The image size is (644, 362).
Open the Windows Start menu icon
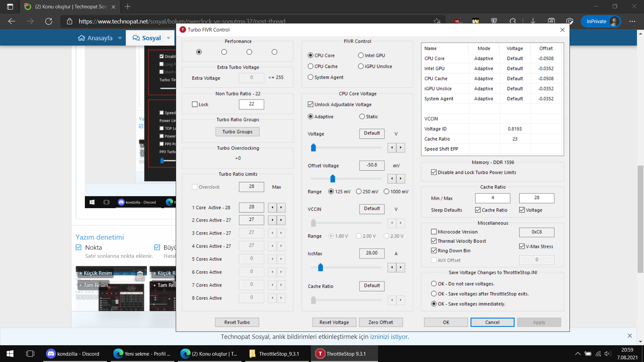(x=10, y=354)
